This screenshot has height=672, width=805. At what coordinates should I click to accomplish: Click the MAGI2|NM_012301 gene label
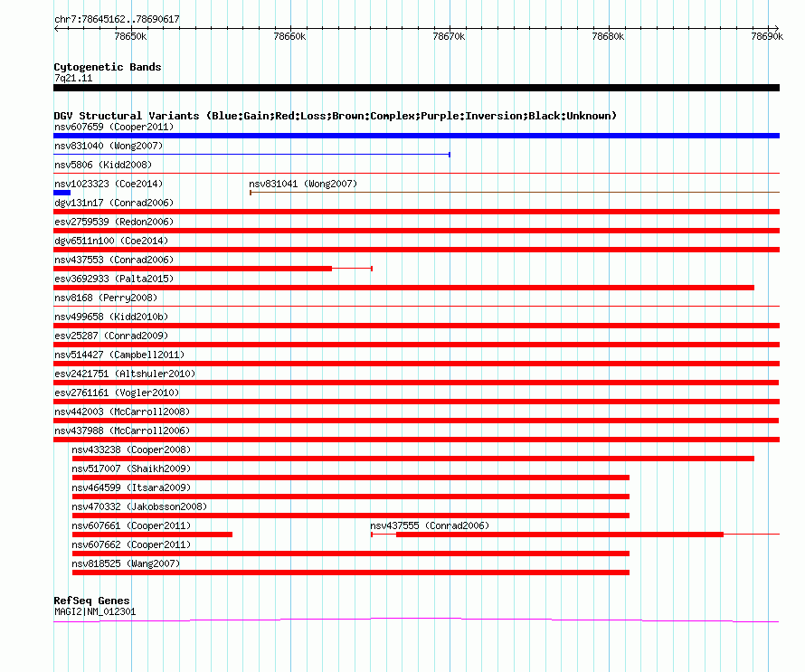(x=95, y=612)
